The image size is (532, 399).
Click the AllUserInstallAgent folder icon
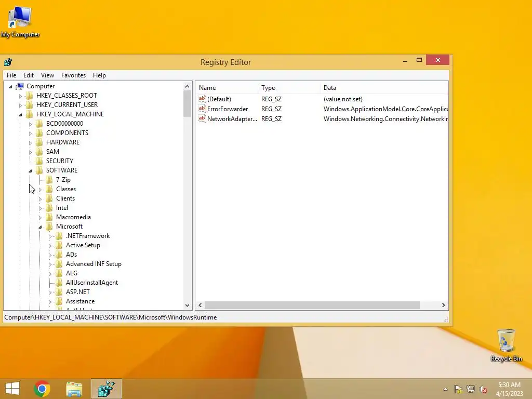pos(59,282)
